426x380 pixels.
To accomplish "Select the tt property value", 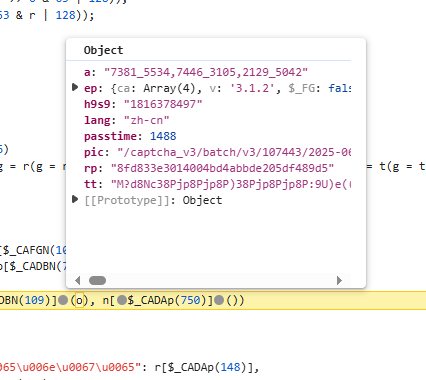I will coord(231,184).
